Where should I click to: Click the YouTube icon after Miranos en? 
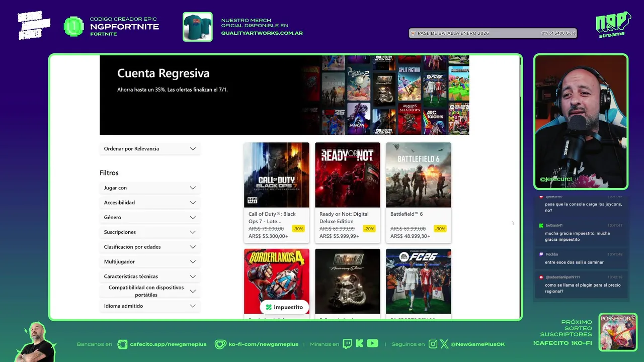pos(372,343)
